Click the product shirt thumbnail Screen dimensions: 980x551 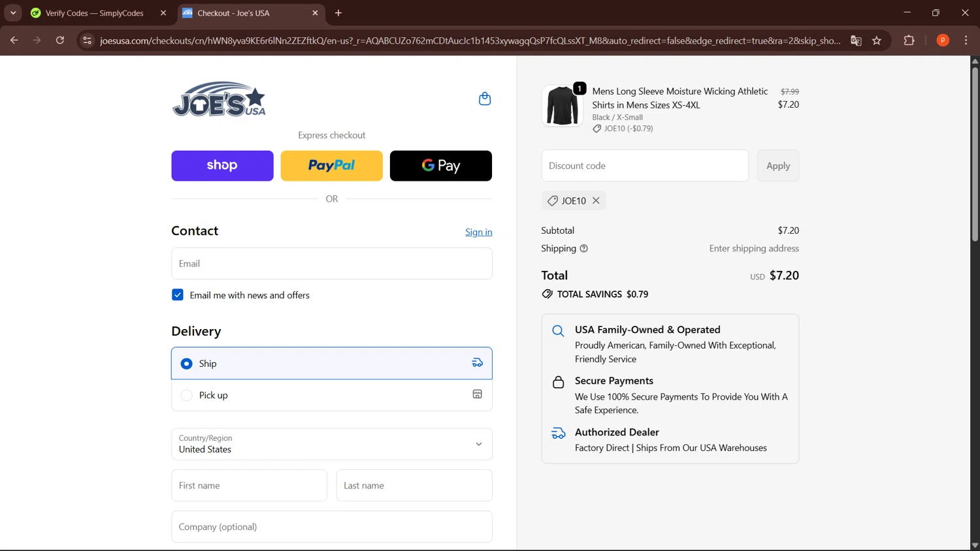point(562,105)
